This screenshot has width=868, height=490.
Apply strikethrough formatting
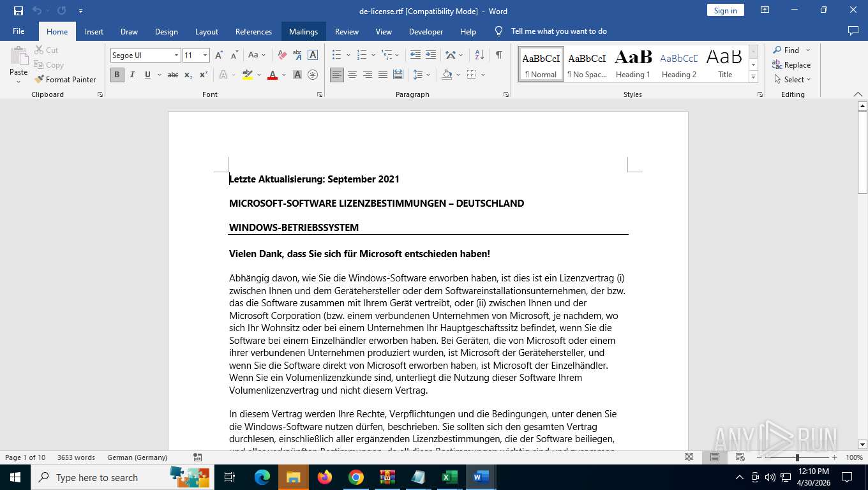pos(173,75)
